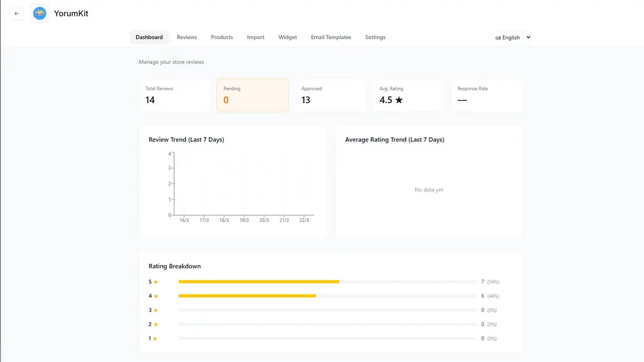Click the 5-star rating row star icon
The width and height of the screenshot is (644, 362).
[156, 282]
